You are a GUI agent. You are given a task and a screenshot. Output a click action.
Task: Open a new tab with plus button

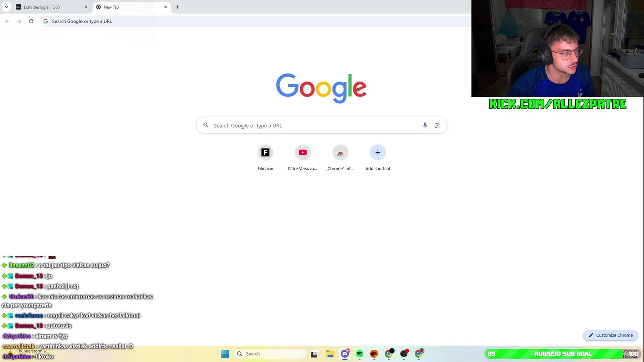pos(177,7)
